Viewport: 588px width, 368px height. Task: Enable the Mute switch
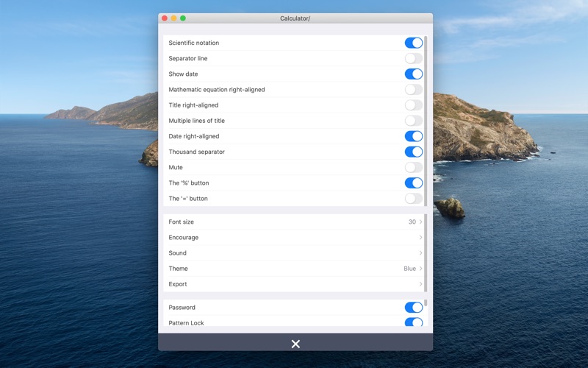click(x=414, y=168)
